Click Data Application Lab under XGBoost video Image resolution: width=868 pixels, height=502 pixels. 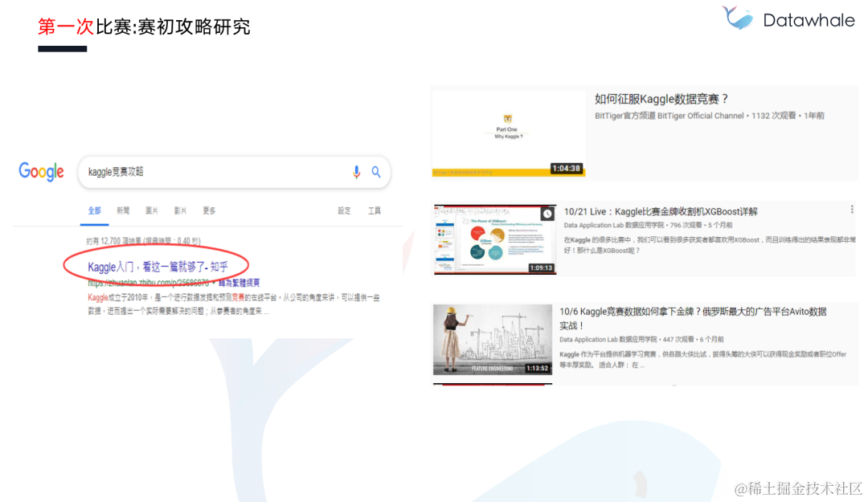(613, 225)
